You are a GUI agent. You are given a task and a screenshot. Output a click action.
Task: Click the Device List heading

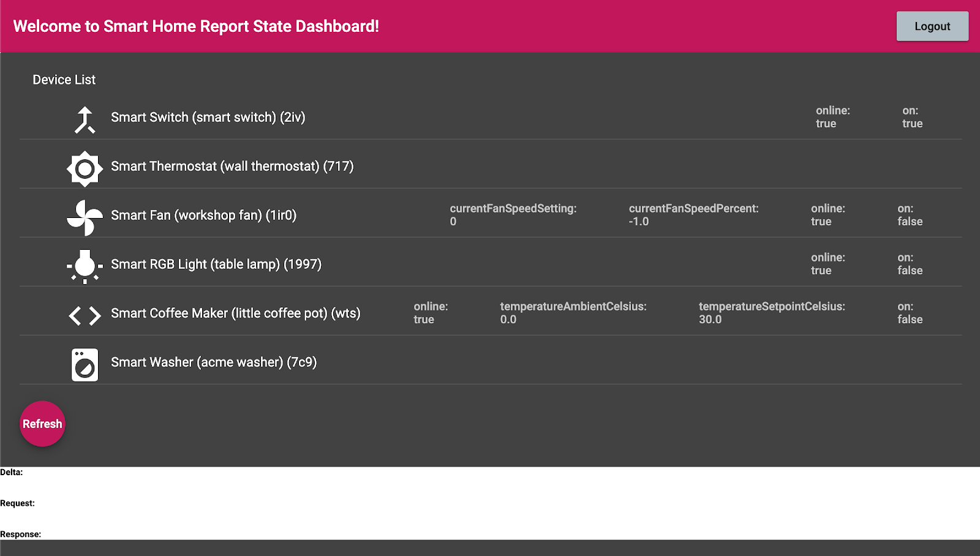[x=64, y=80]
